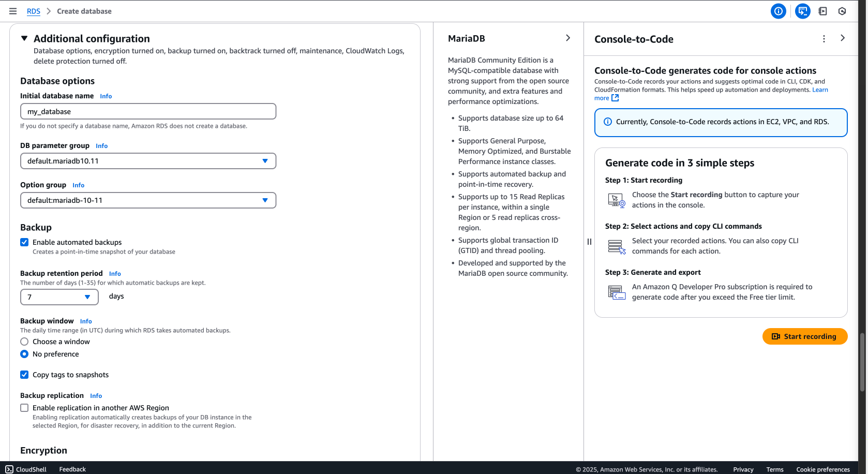Open Info link for Initial database name
Viewport: 868px width, 474px height.
[x=106, y=96]
